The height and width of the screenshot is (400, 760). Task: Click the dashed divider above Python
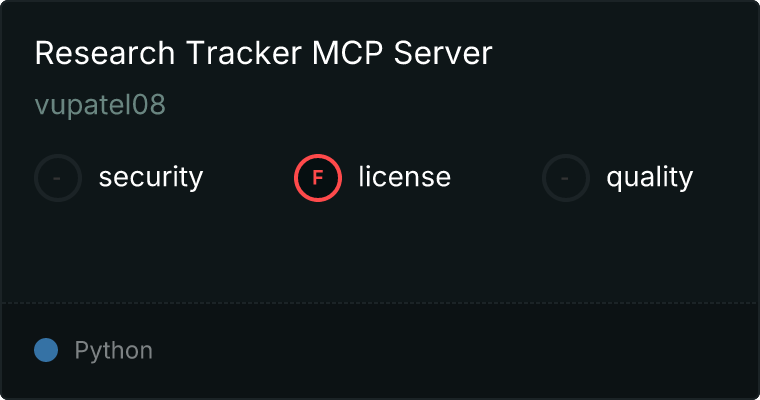pyautogui.click(x=380, y=303)
